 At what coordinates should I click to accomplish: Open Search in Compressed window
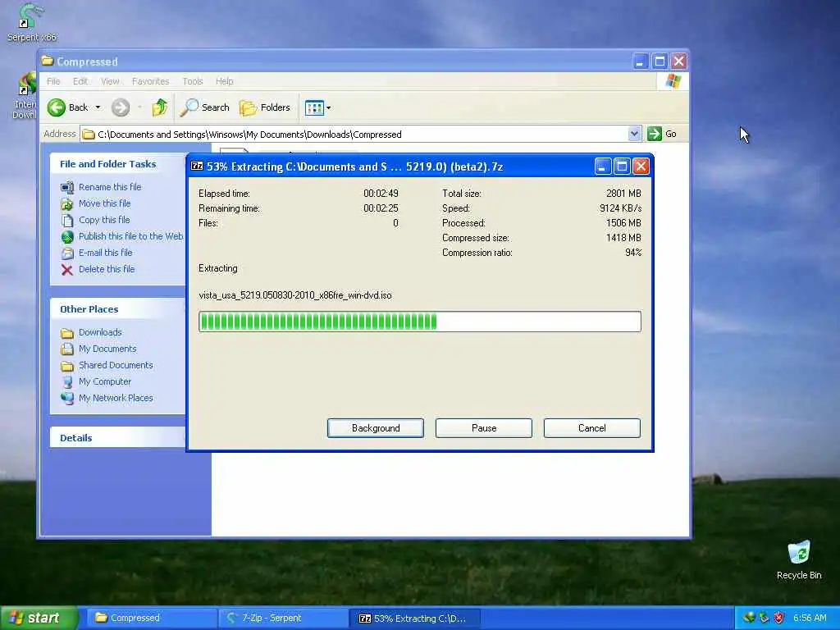204,107
